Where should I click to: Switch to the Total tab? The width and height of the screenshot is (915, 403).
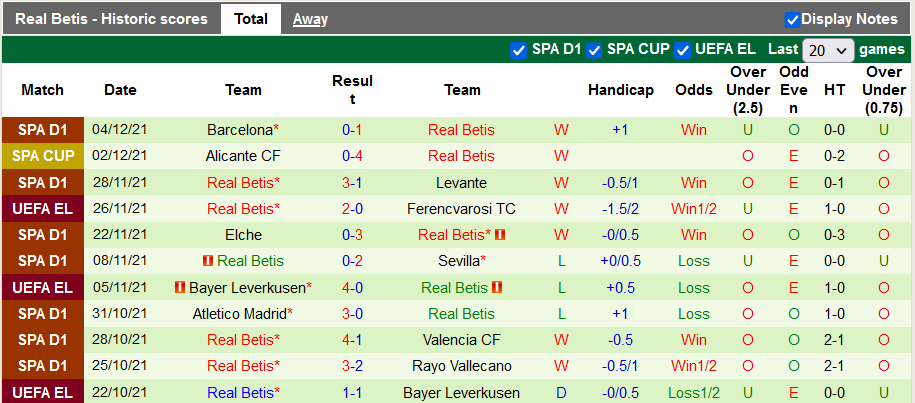pos(250,19)
